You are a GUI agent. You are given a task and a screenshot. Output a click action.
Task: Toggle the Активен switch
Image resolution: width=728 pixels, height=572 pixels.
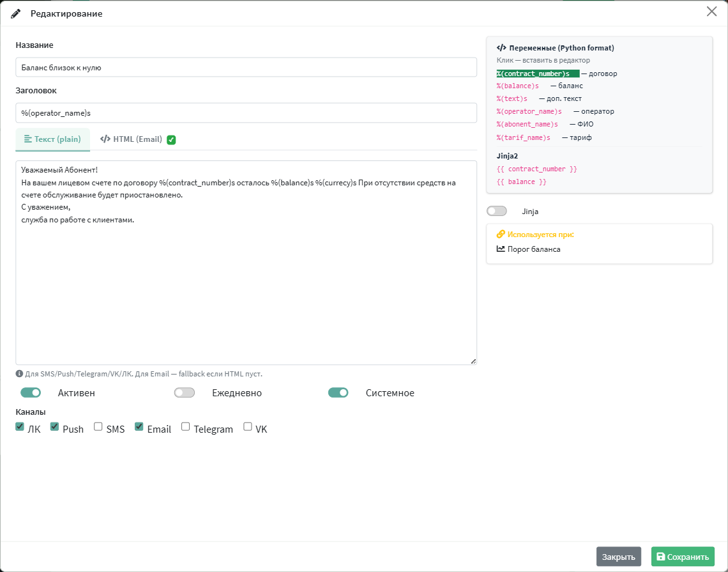pos(31,392)
